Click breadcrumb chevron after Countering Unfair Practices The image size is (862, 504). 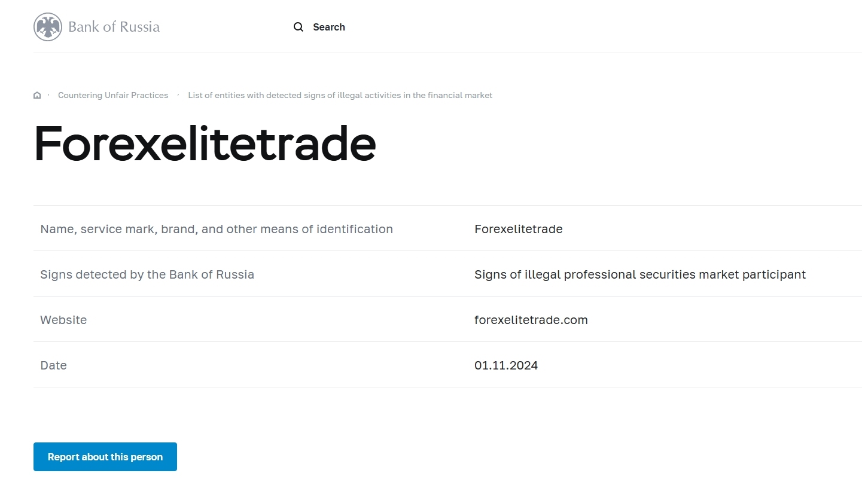(178, 95)
